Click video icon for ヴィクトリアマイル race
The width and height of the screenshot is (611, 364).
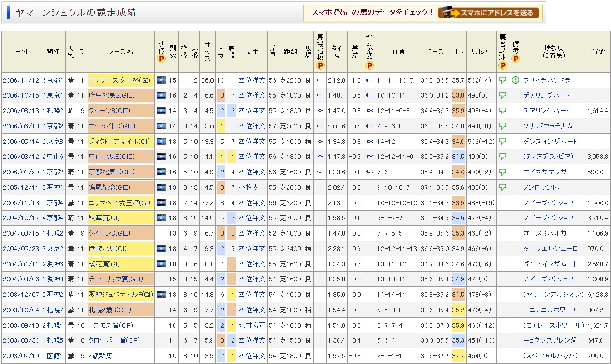point(161,141)
